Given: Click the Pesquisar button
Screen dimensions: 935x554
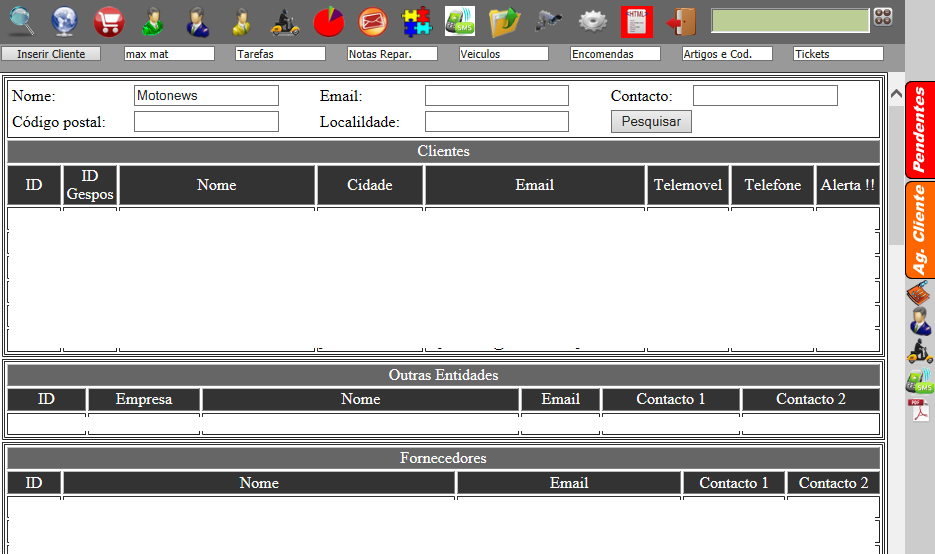Looking at the screenshot, I should 651,122.
